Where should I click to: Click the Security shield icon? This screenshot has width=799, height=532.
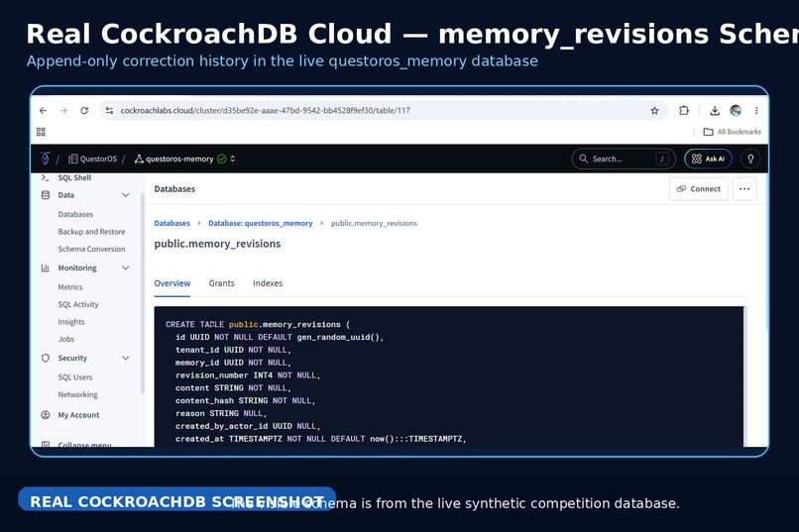[x=46, y=358]
